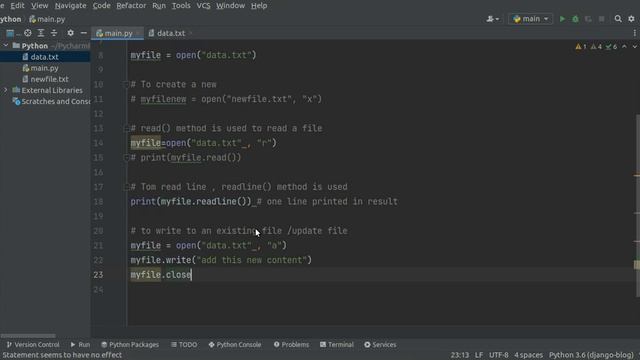
Task: Open Python Packages tool window
Action: click(x=130, y=345)
